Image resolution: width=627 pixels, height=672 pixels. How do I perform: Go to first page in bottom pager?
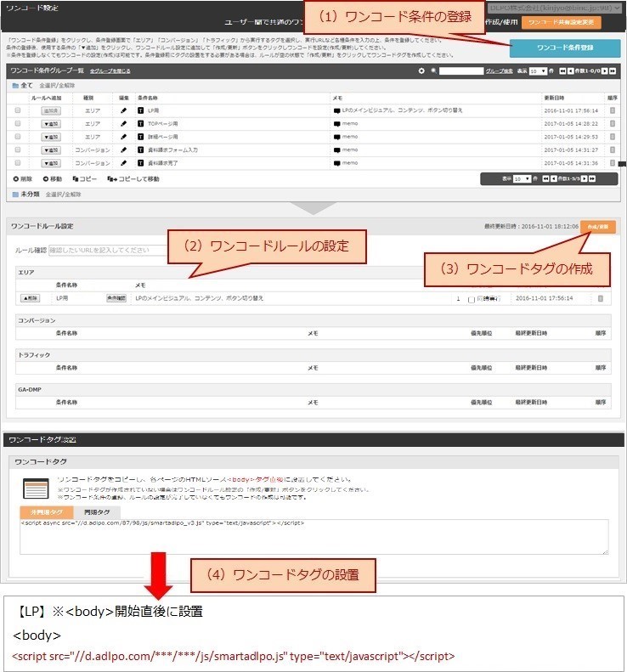click(545, 178)
